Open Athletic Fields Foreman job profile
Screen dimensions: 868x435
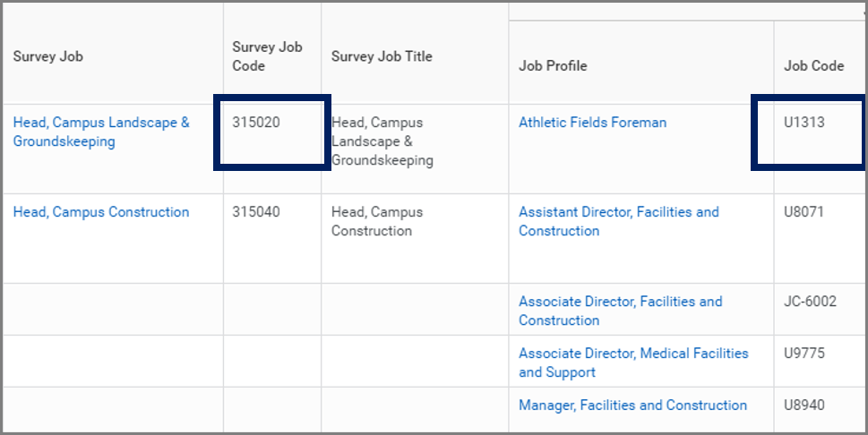[592, 123]
